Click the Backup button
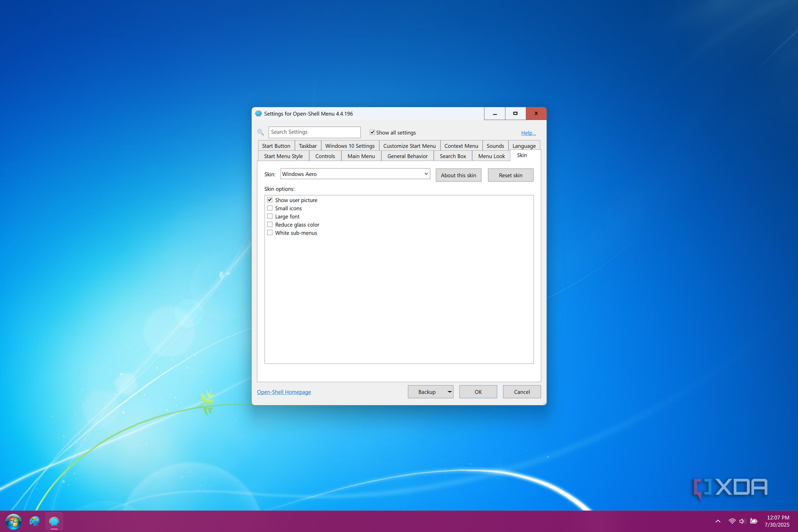Image resolution: width=798 pixels, height=532 pixels. [427, 392]
